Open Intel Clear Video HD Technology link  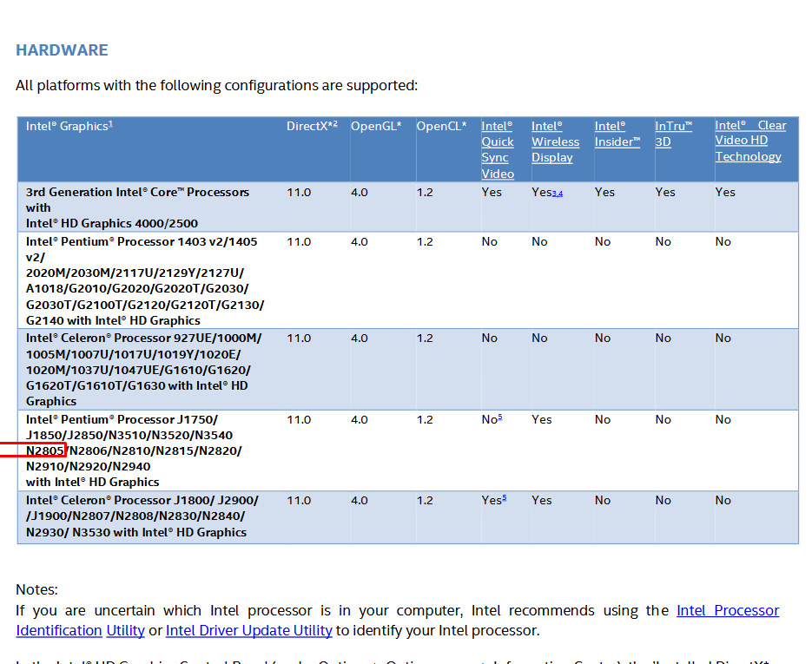749,141
